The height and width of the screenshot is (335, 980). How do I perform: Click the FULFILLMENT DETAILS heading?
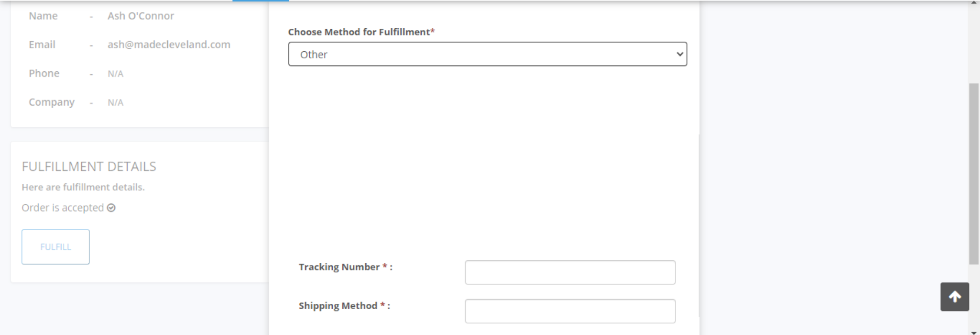[x=89, y=167]
